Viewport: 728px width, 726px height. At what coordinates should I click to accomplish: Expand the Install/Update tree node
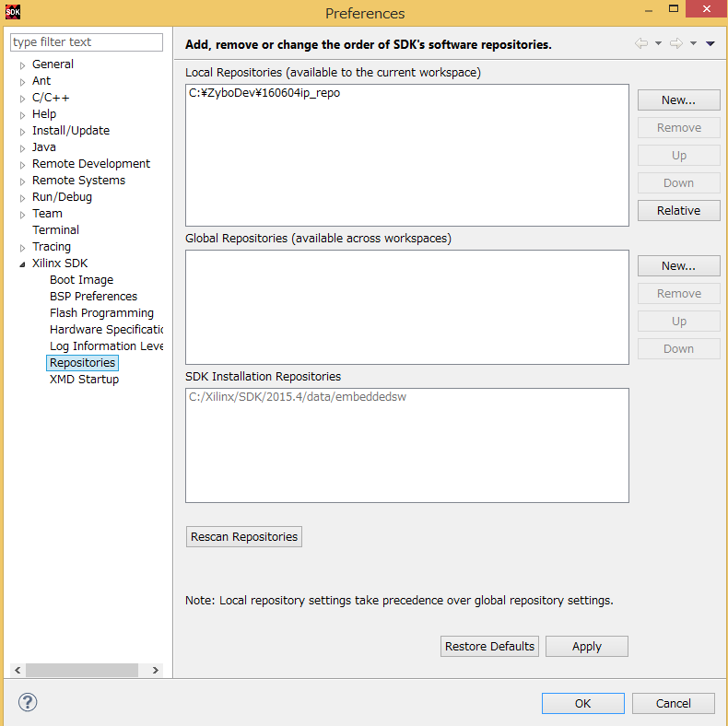22,132
